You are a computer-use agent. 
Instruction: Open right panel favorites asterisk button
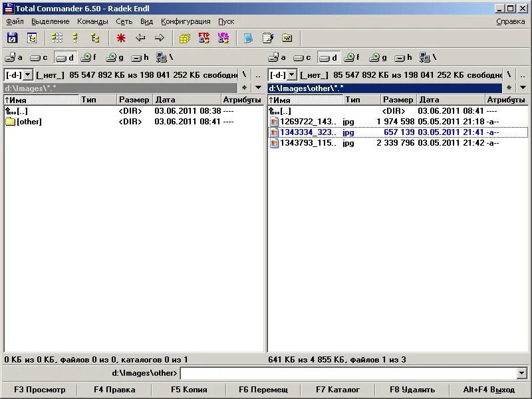(509, 88)
